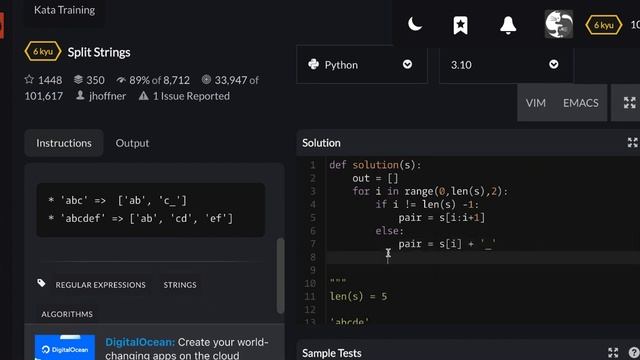This screenshot has width=640, height=360.
Task: Enable VIM editor mode
Action: tap(536, 103)
